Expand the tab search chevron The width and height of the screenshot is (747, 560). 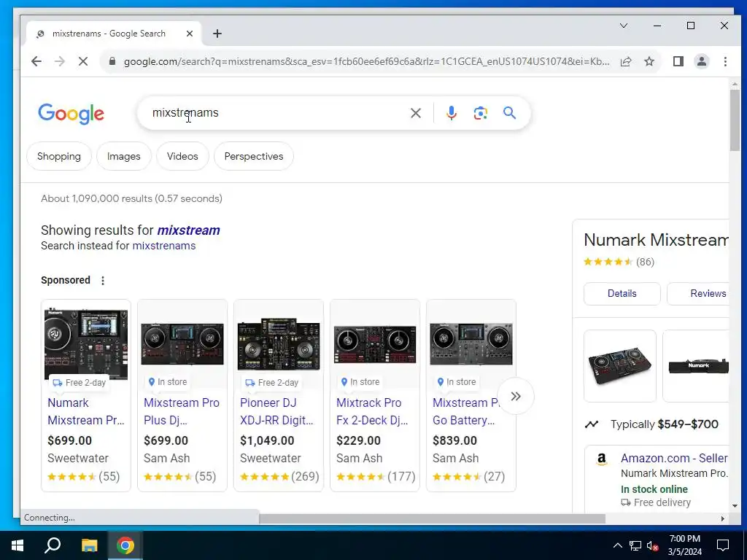tap(624, 26)
